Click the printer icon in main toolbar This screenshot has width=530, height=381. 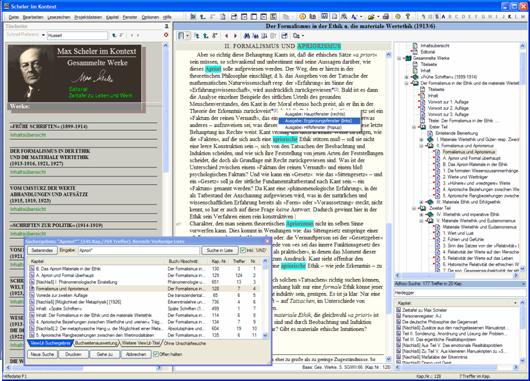point(386,16)
